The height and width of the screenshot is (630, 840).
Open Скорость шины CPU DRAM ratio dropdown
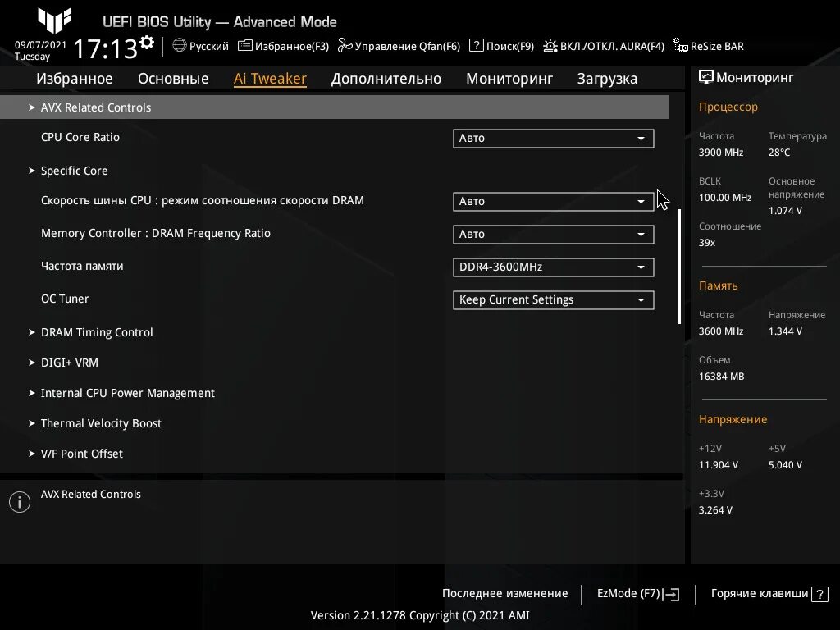click(554, 202)
